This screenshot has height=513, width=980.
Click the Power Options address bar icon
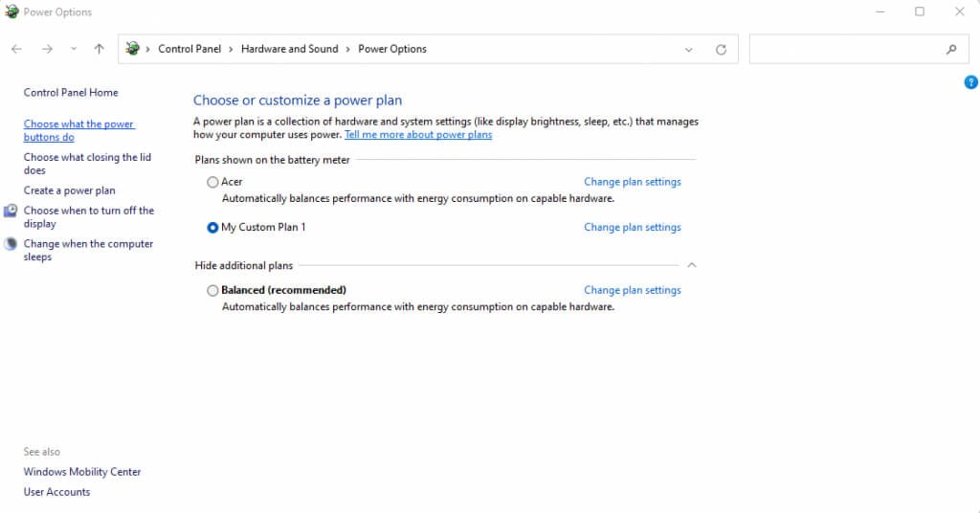[133, 49]
